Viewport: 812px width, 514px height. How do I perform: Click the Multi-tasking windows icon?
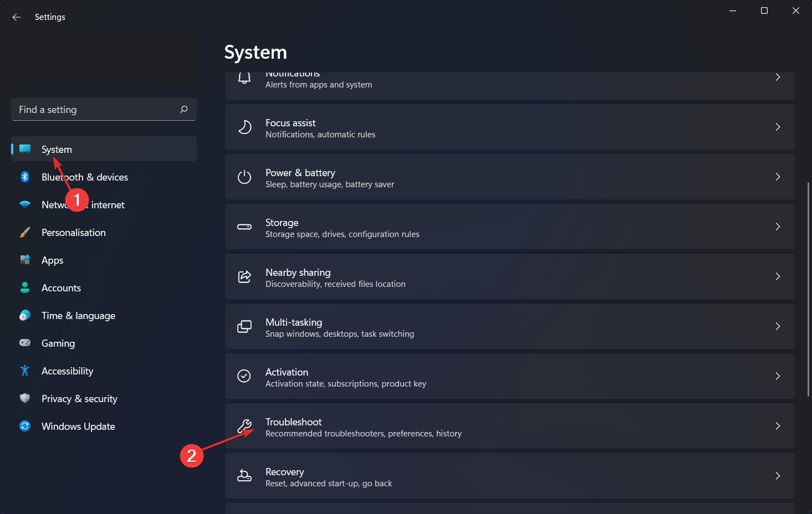244,326
